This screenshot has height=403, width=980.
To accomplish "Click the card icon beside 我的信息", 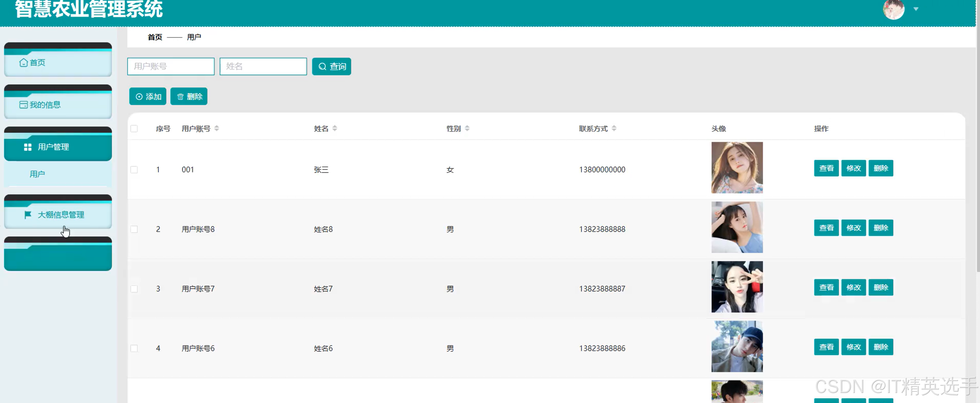I will click(x=24, y=105).
